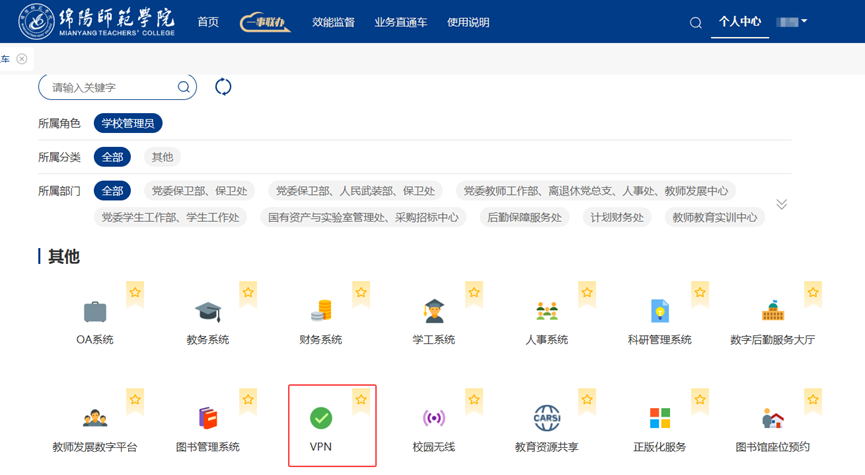Open user account dropdown arrow
The image size is (865, 475).
(x=804, y=21)
